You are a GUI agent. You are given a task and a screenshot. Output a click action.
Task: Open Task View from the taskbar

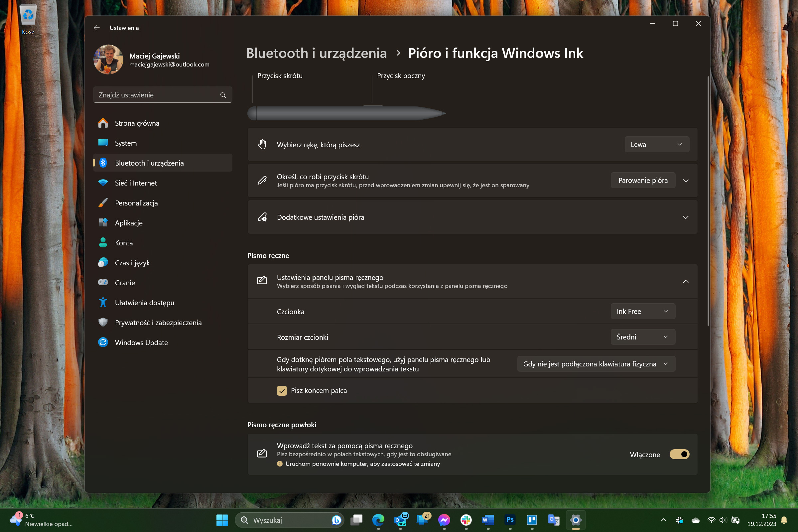coord(356,520)
